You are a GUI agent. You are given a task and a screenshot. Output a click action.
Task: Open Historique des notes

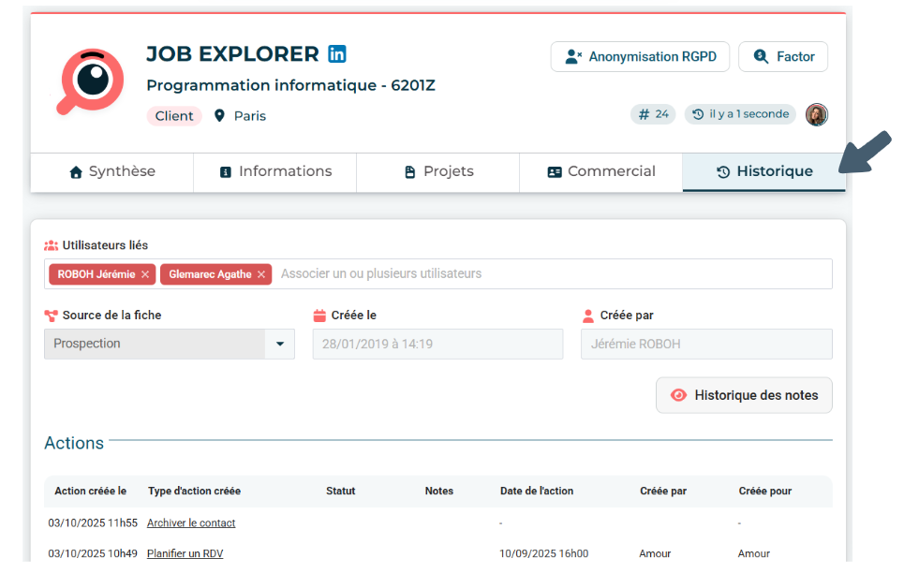(744, 395)
